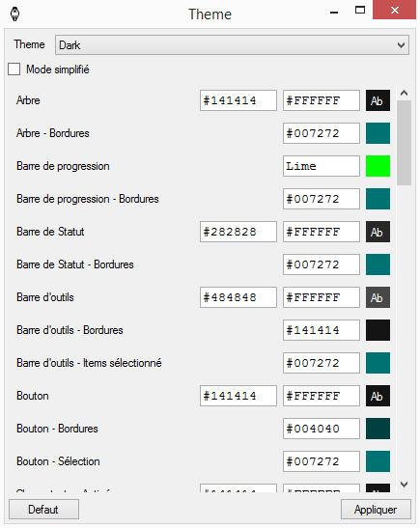
Task: Click the scrollbar down arrow
Action: (405, 485)
